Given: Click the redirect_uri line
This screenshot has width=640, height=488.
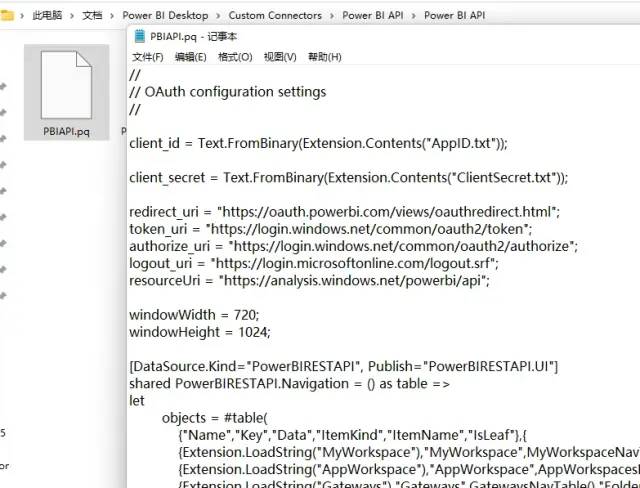Looking at the screenshot, I should (x=344, y=212).
